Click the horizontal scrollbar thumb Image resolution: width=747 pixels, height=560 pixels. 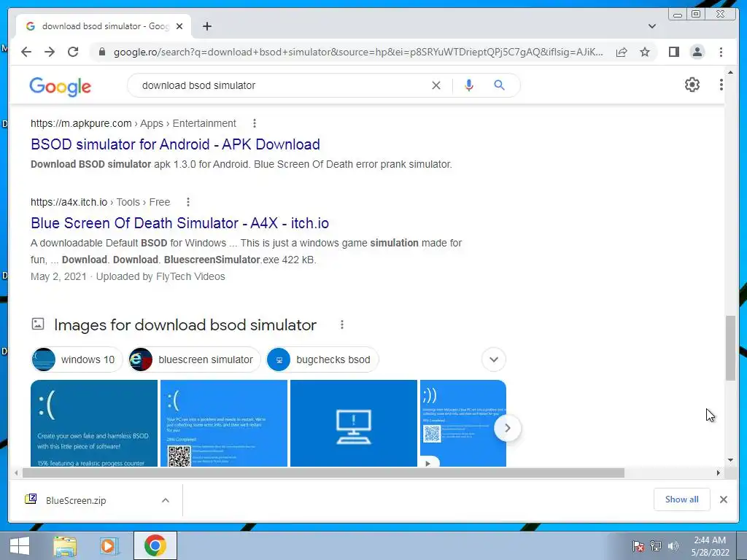[x=323, y=472]
